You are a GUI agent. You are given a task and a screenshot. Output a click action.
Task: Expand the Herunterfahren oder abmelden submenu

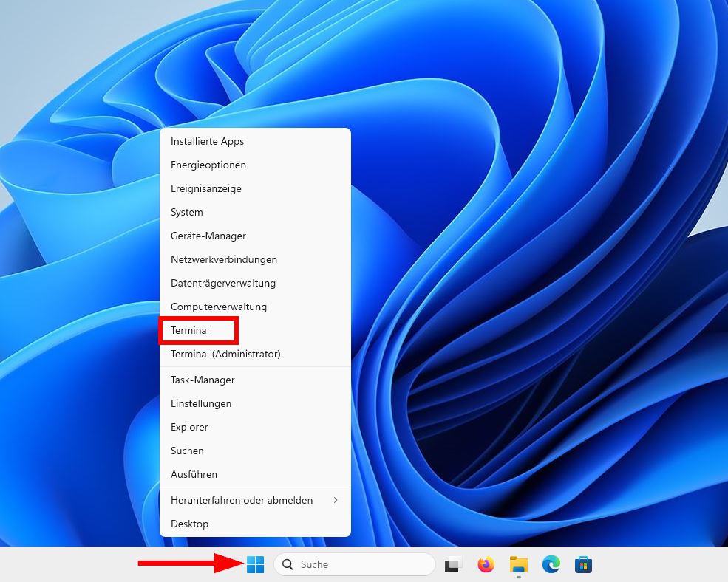point(242,500)
